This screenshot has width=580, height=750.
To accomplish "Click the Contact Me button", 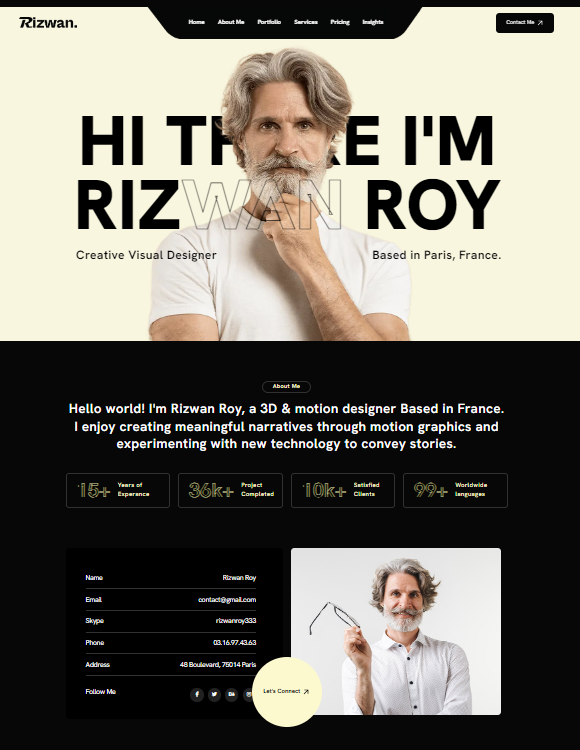I will click(525, 22).
